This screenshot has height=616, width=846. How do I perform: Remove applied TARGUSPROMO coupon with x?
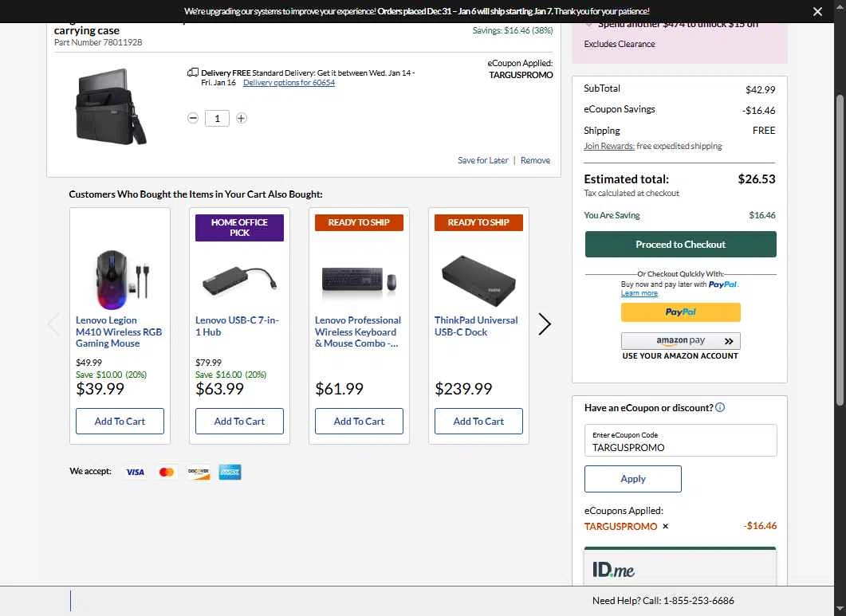pos(666,527)
